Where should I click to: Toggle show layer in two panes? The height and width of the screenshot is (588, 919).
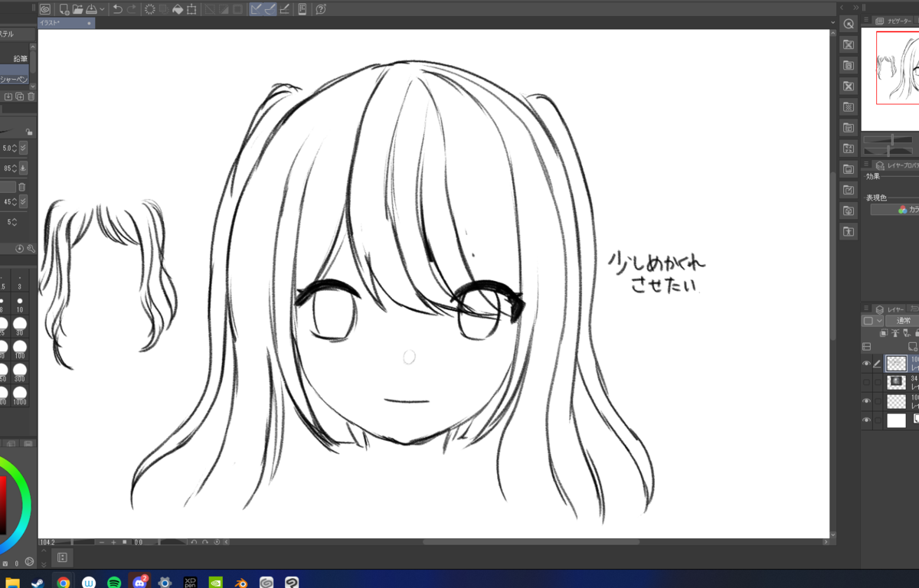tap(867, 347)
